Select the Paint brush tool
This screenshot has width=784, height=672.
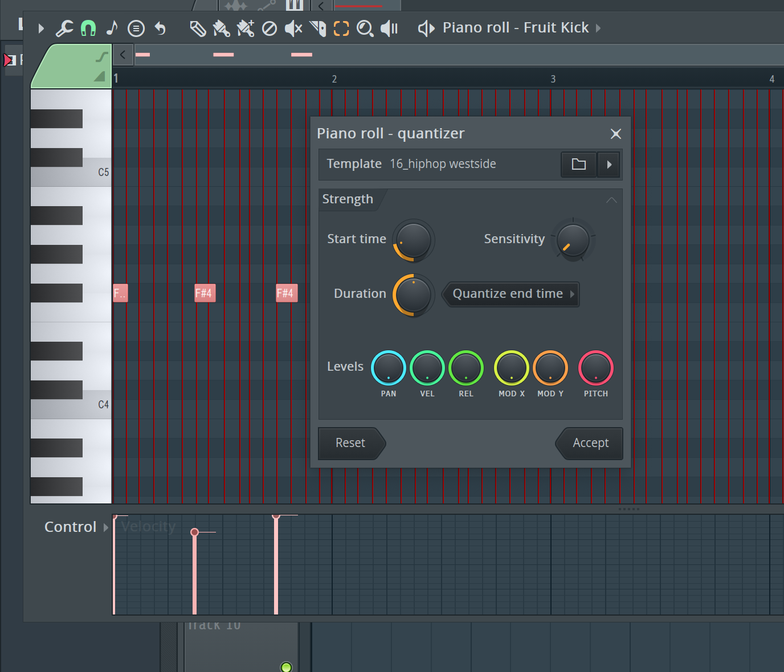pos(222,28)
